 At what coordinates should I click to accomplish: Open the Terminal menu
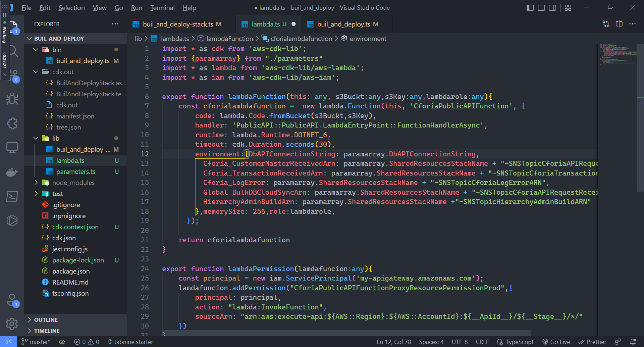pyautogui.click(x=162, y=8)
